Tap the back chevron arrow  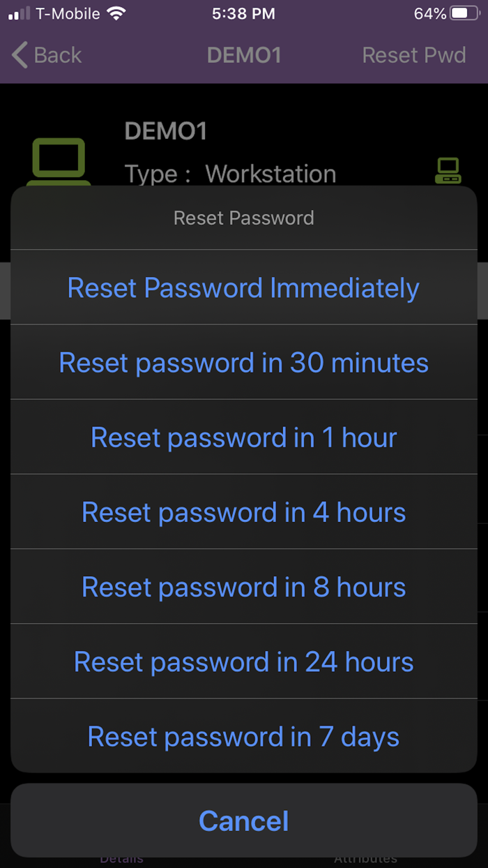pyautogui.click(x=19, y=54)
